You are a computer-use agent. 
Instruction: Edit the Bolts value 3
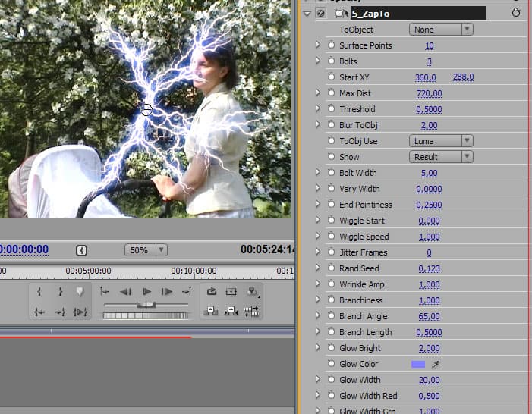430,61
